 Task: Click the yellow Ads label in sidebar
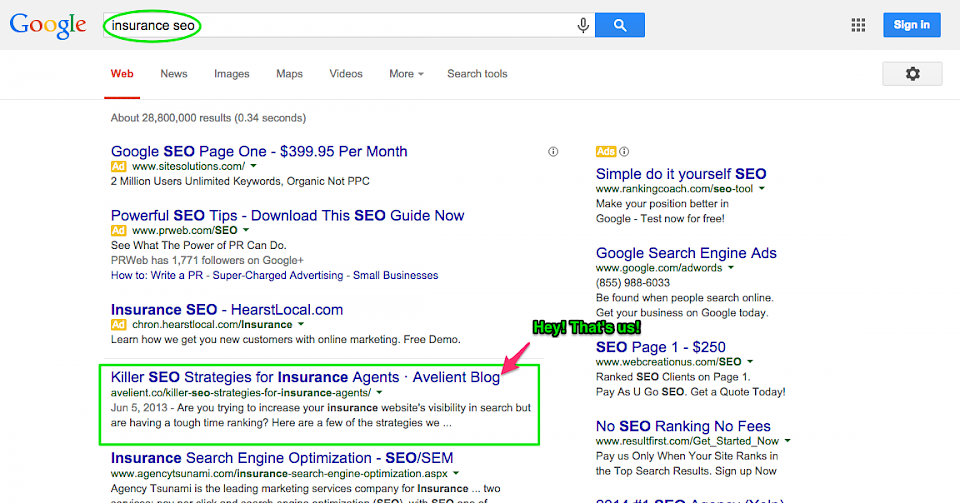(x=606, y=151)
